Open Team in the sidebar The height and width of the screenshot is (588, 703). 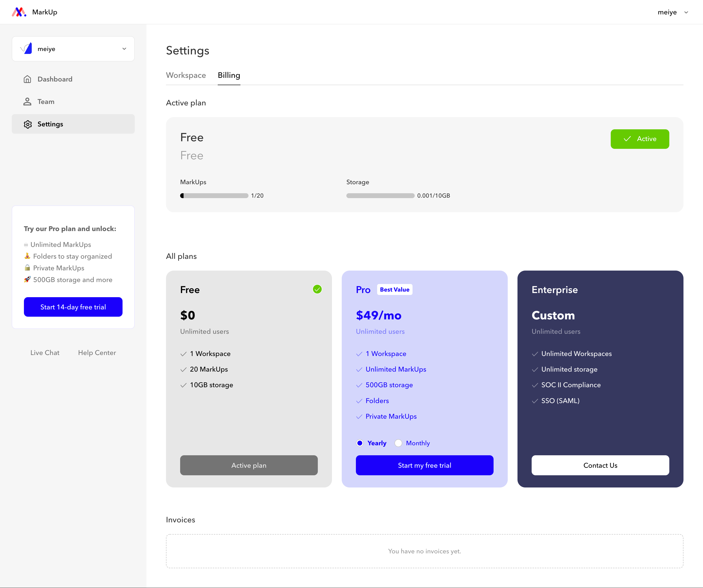(x=73, y=102)
